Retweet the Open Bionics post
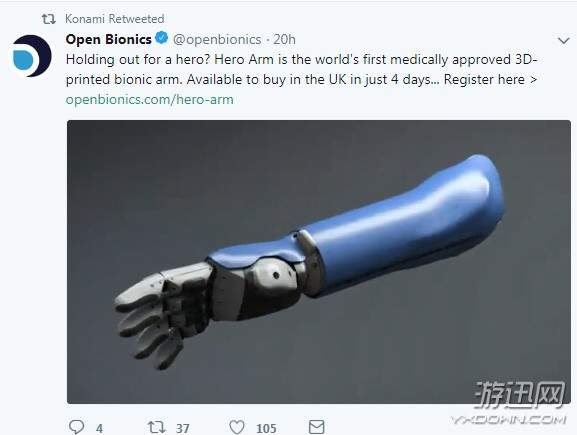 (156, 427)
